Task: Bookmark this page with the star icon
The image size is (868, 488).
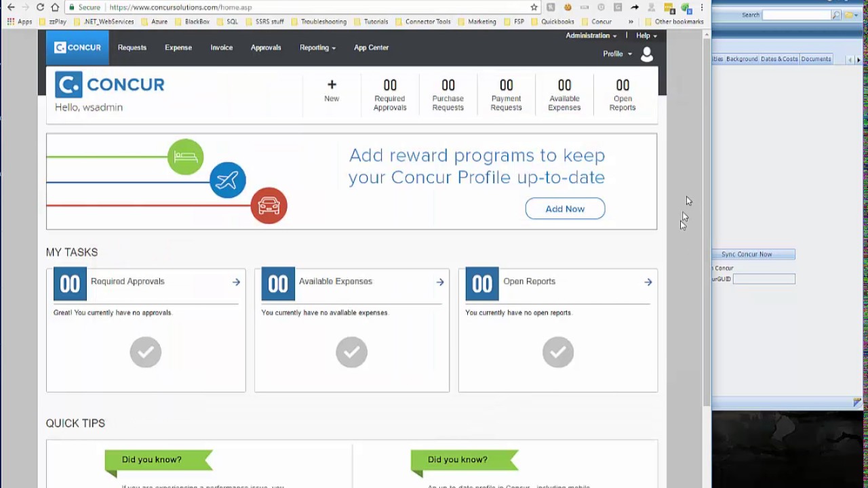Action: (534, 7)
